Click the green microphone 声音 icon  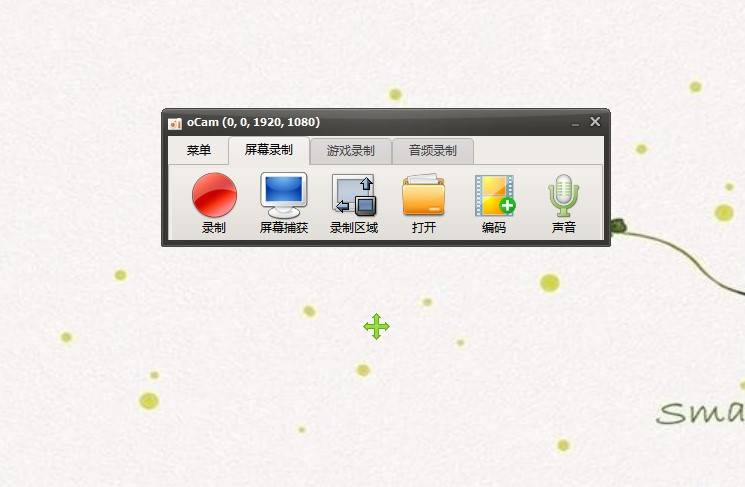tap(564, 196)
